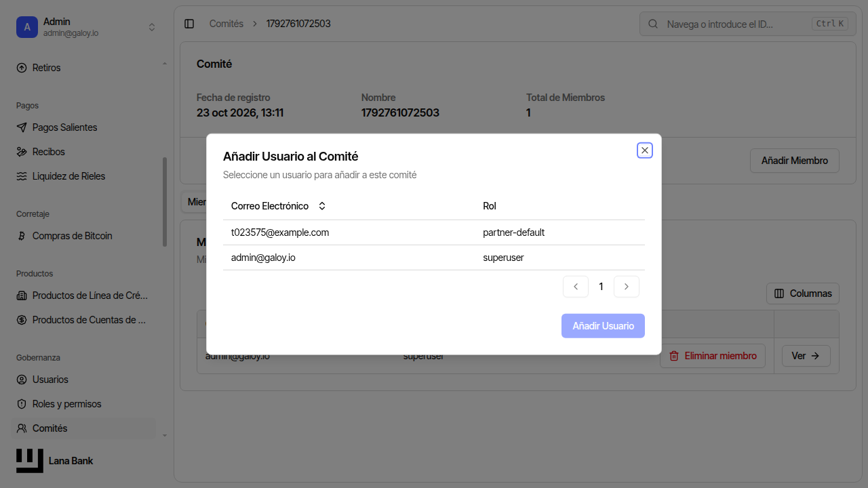Screen dimensions: 868x488
Task: Click the search magnifier icon
Action: tap(653, 24)
